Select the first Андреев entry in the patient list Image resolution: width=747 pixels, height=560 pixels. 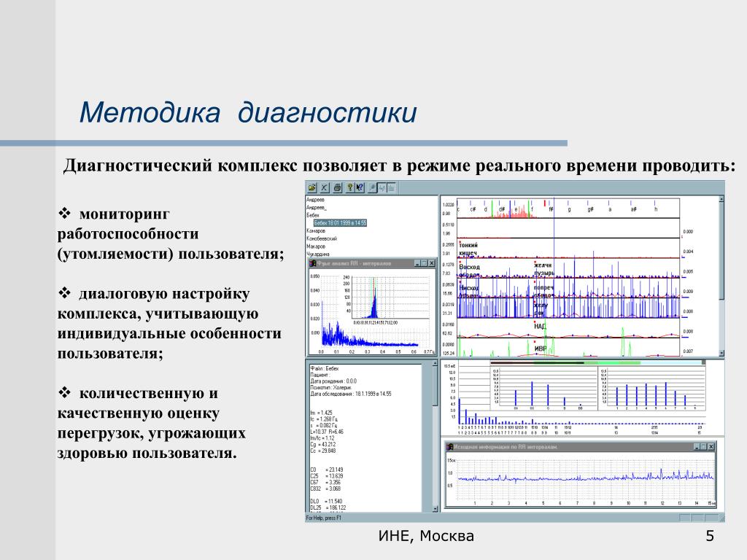click(315, 200)
